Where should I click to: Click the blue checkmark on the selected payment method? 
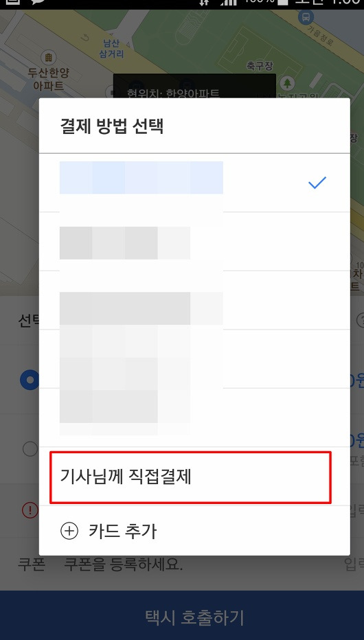pos(317,183)
